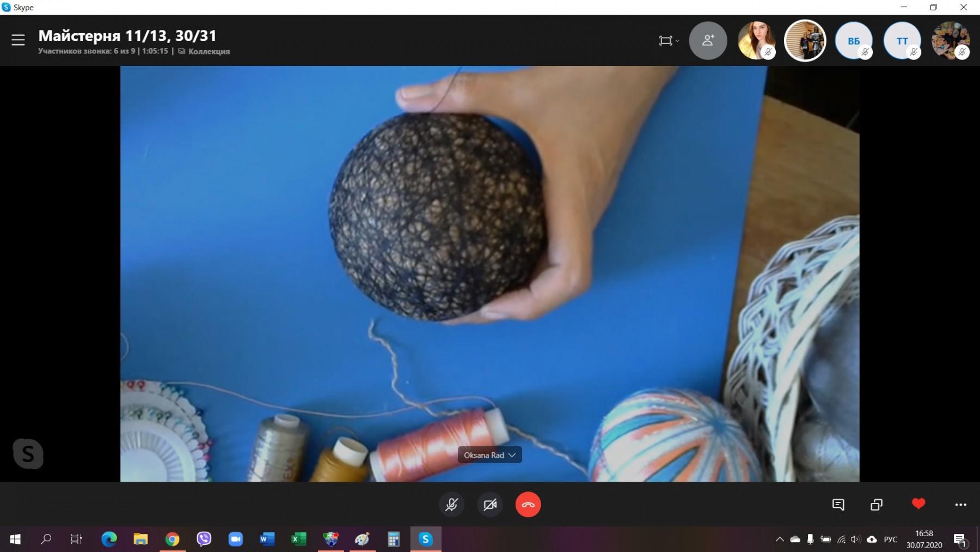980x552 pixels.
Task: Open the microphone tray icon
Action: 810,539
